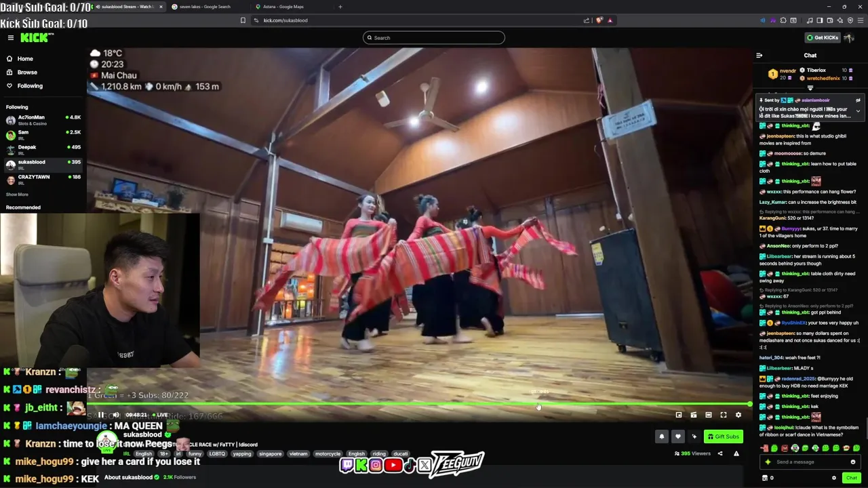
Task: Select the motorcycle stream tag
Action: 328,454
